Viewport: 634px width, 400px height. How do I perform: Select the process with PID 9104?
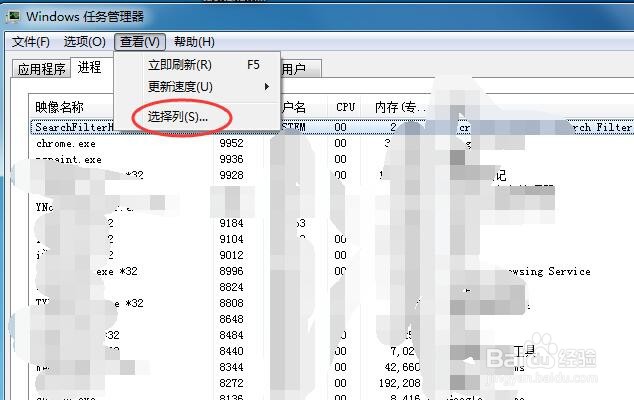pyautogui.click(x=231, y=239)
